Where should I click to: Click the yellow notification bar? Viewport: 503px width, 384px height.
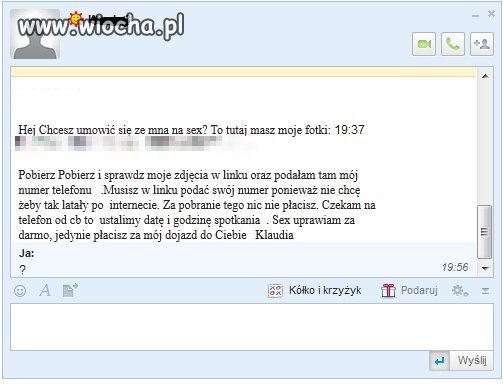click(x=243, y=72)
